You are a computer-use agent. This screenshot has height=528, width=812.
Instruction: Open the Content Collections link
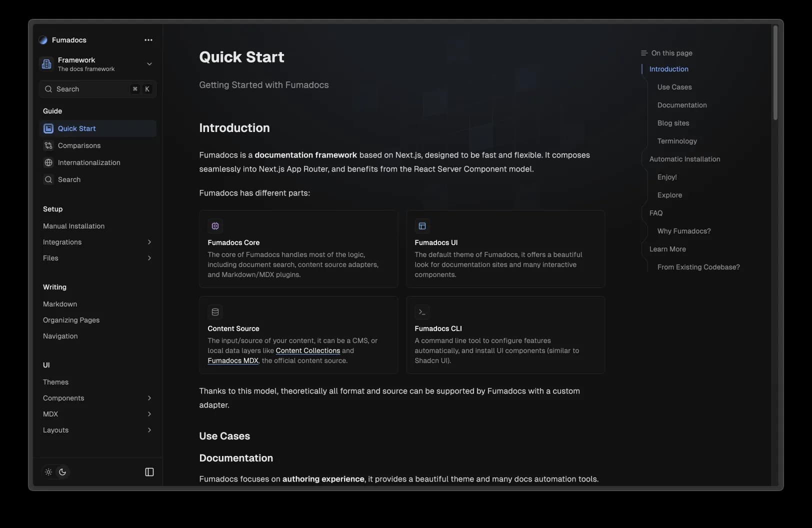coord(307,350)
